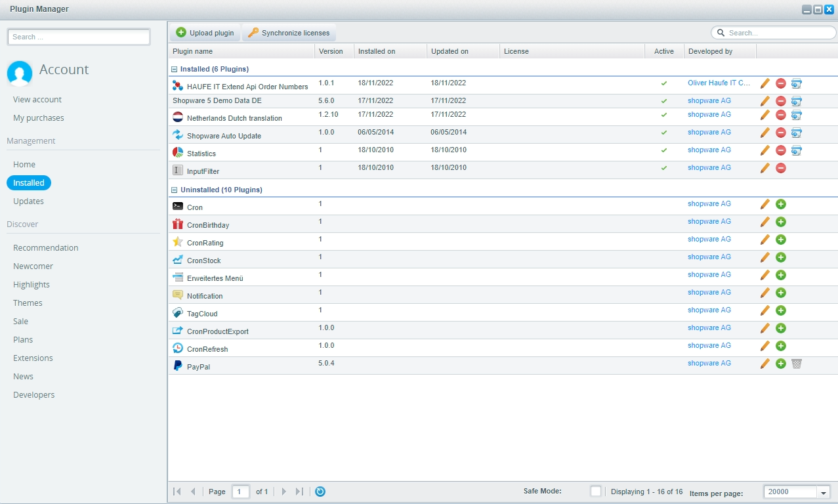The width and height of the screenshot is (838, 504).
Task: Collapse the Uninstalled (10 Plugins) group
Action: coord(174,190)
